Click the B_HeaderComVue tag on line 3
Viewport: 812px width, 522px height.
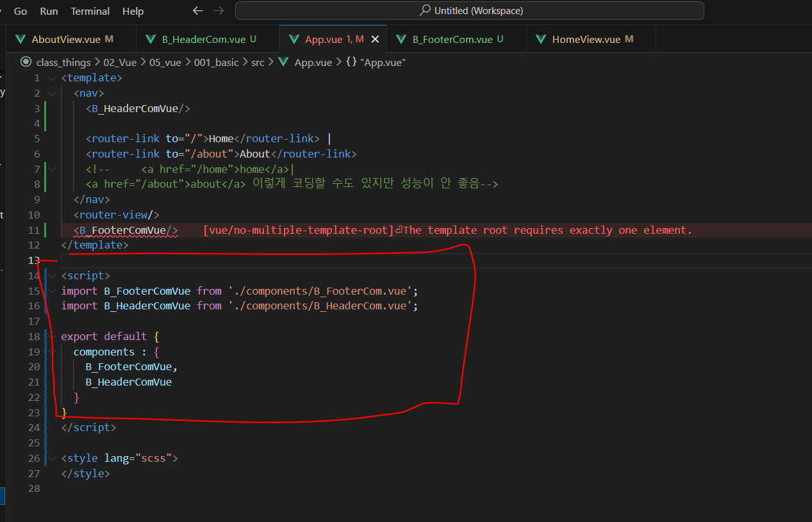[x=138, y=108]
